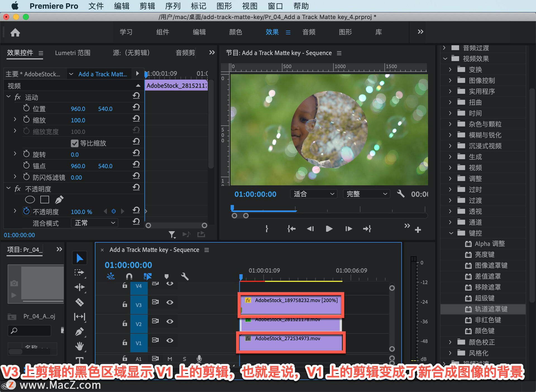Expand the Color Correction folder (颜色校正)
This screenshot has width=536, height=392.
[x=450, y=342]
